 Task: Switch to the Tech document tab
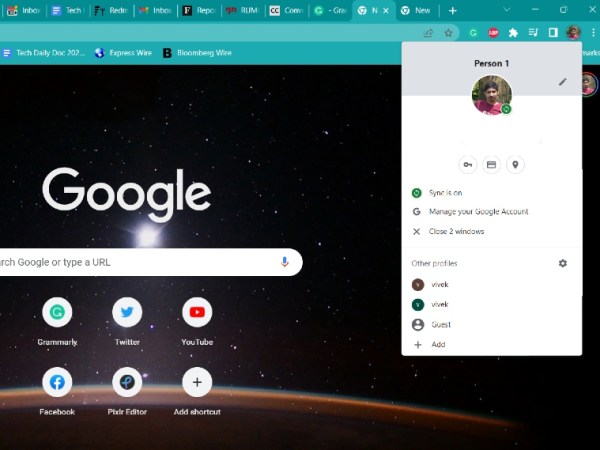coord(68,11)
